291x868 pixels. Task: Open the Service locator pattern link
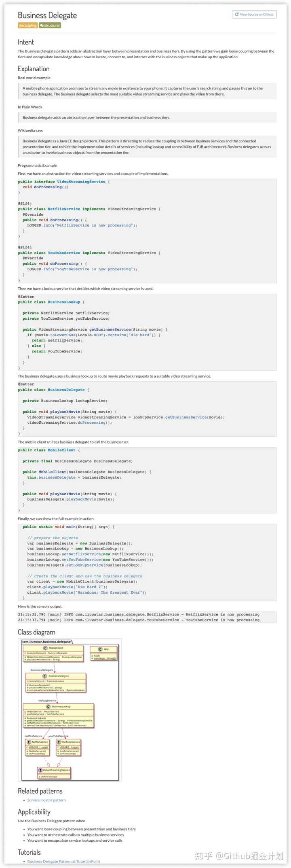[x=46, y=800]
